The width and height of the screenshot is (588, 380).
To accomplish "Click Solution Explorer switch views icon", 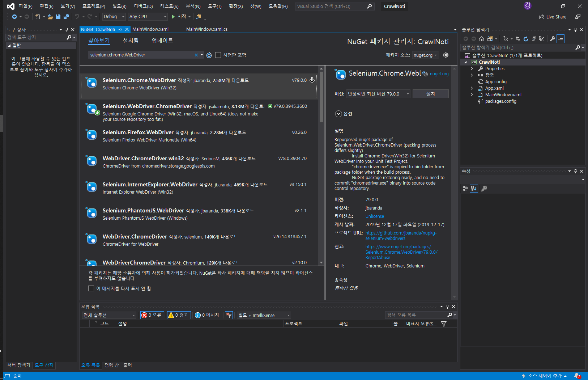I will [490, 39].
